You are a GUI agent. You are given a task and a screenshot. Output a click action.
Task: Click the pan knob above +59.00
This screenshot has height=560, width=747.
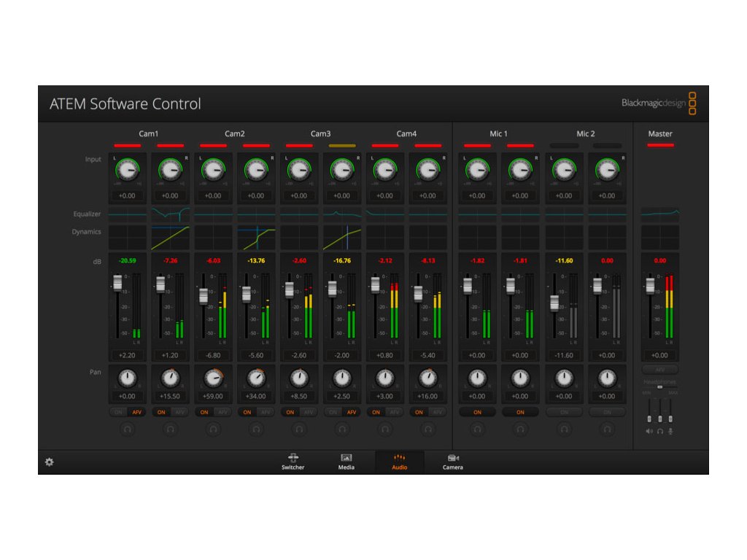(x=214, y=378)
